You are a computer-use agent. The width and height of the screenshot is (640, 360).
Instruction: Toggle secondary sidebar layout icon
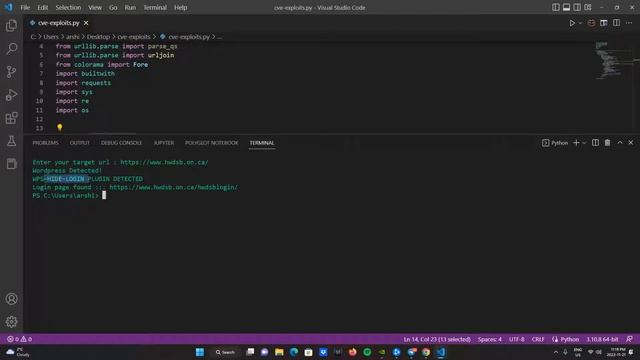(x=577, y=7)
